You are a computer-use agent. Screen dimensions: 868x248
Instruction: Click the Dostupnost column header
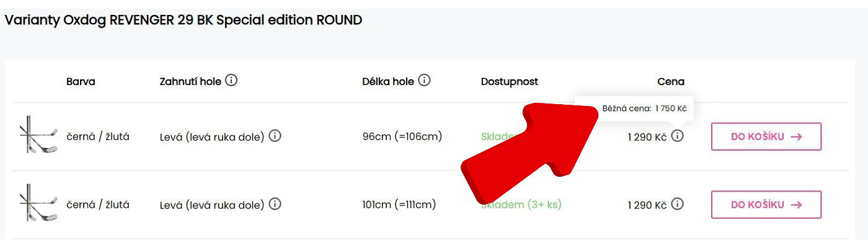point(509,82)
